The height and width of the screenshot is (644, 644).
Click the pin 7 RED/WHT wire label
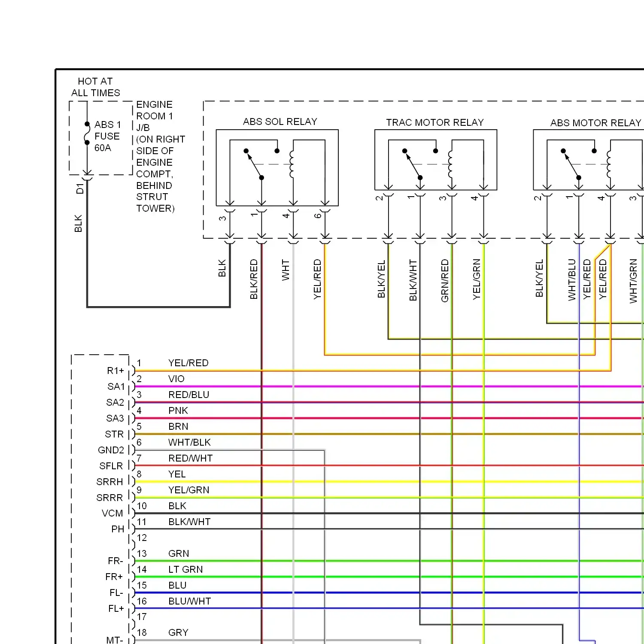point(191,458)
